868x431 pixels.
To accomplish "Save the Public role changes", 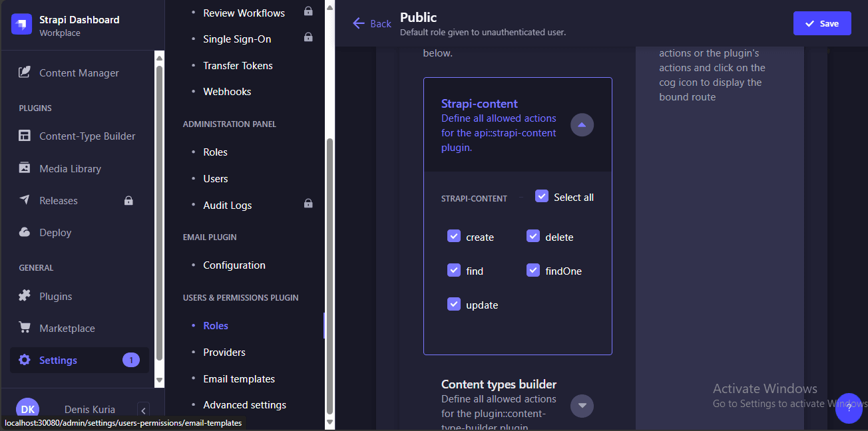I will pyautogui.click(x=822, y=23).
